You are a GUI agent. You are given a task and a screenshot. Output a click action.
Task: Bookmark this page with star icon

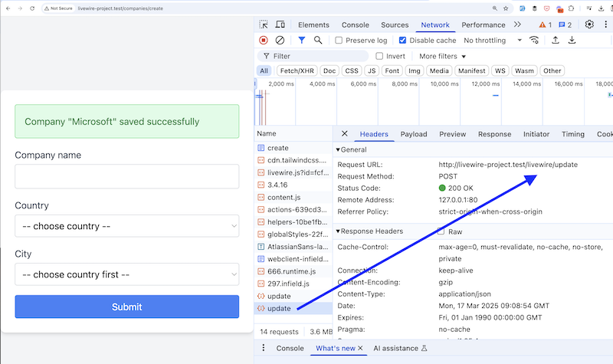click(x=506, y=8)
